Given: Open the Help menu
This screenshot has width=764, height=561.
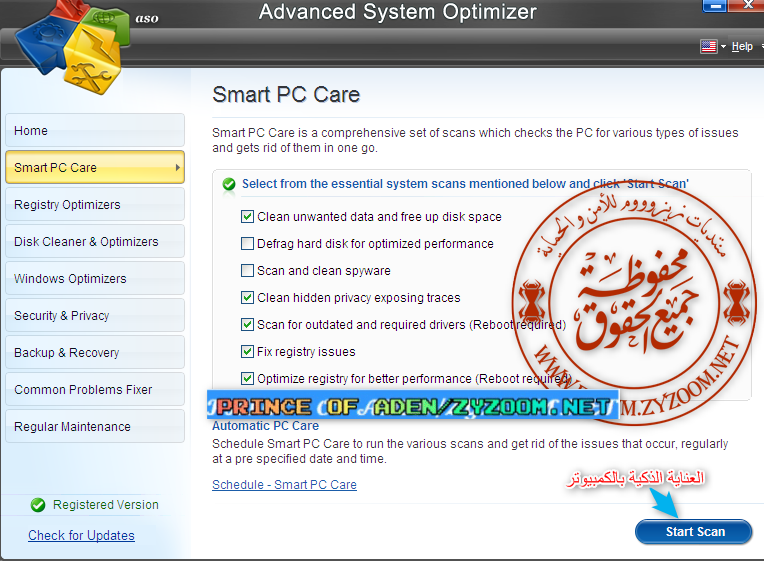Looking at the screenshot, I should (x=742, y=46).
